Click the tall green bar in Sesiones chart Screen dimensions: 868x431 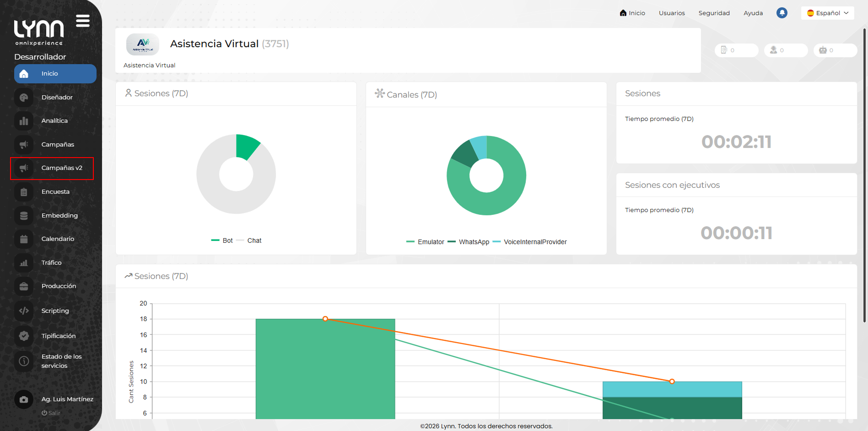tap(325, 369)
